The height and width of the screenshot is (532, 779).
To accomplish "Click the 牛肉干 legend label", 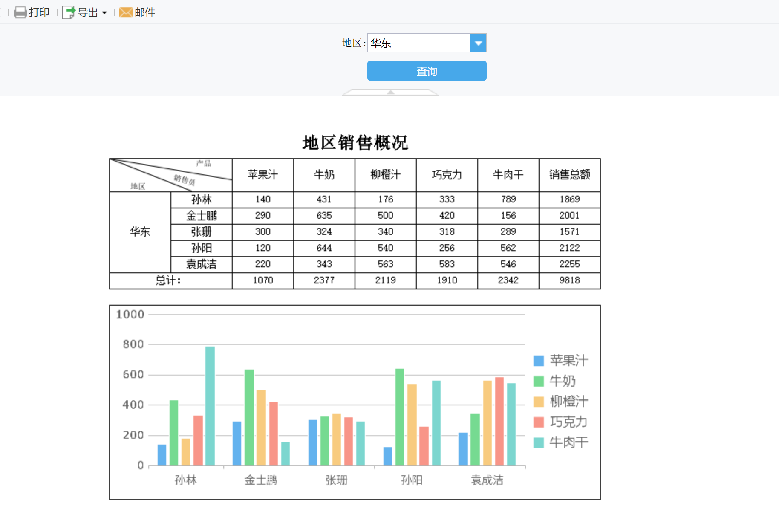I will click(569, 442).
